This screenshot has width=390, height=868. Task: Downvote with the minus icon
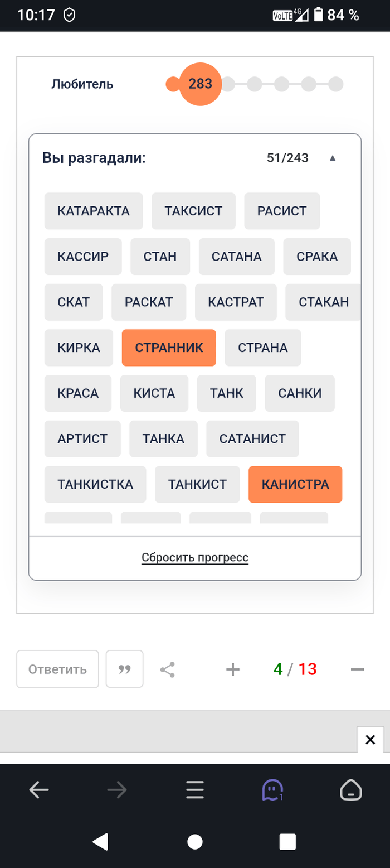coord(357,669)
